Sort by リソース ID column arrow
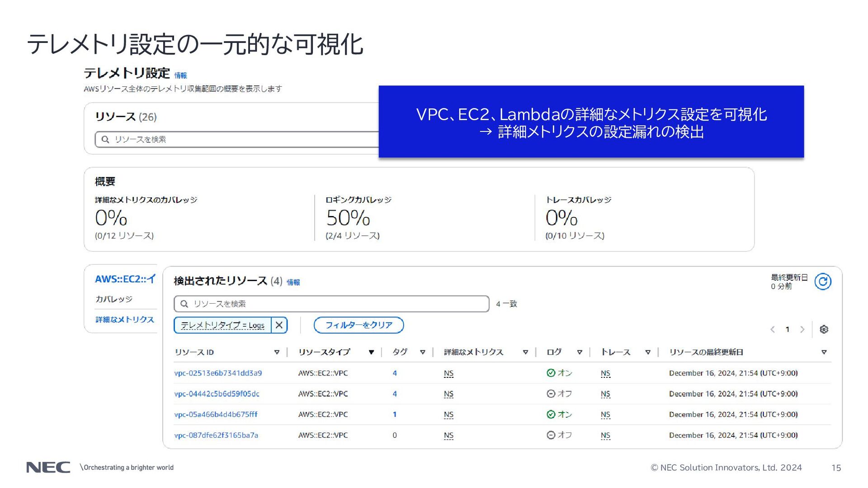The width and height of the screenshot is (868, 488). [277, 352]
